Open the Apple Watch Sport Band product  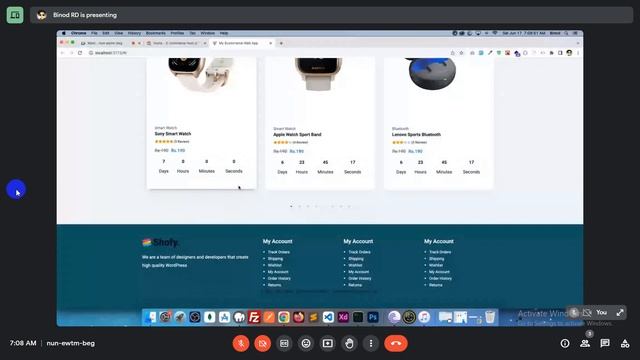tap(297, 135)
